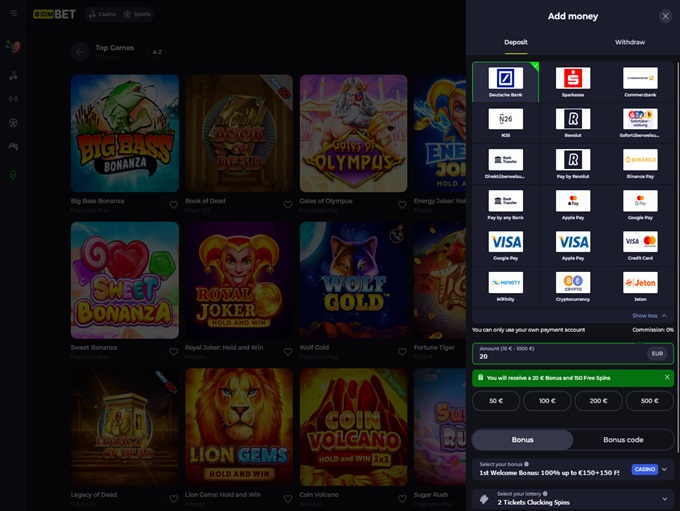Viewport: 680px width, 511px height.
Task: Open the Casino section
Action: (x=102, y=14)
